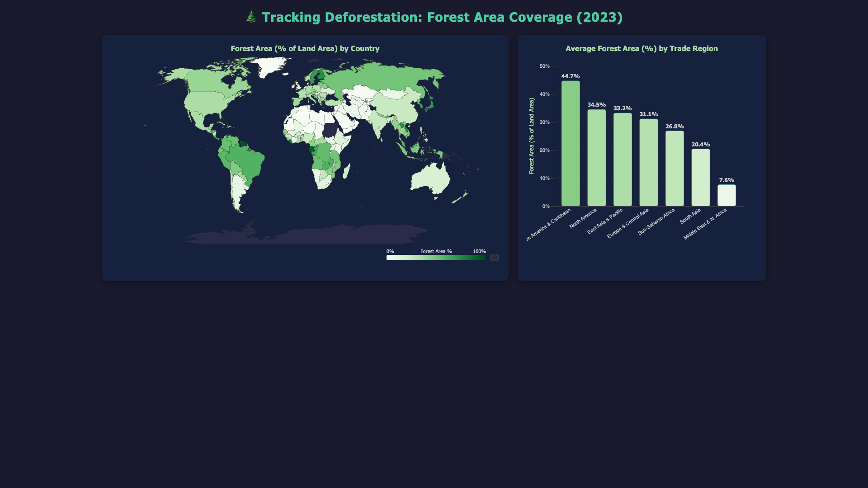Screen dimensions: 868x488
Task: Click the "Sub-Saharan Africa" axis label
Action: pos(656,221)
